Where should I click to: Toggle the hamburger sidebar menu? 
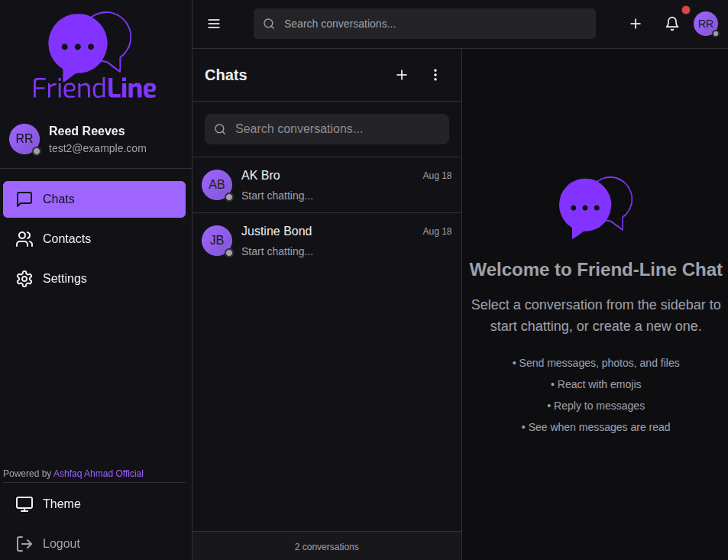(x=214, y=24)
